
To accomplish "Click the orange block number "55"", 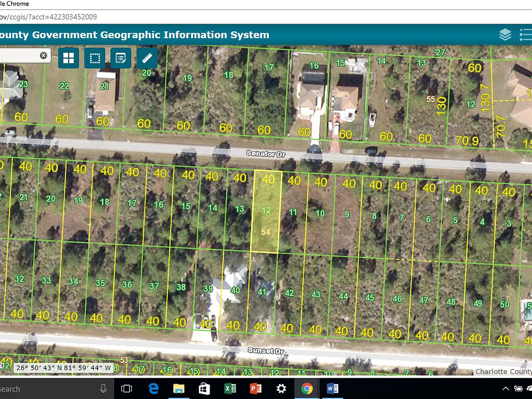I will coord(431,99).
